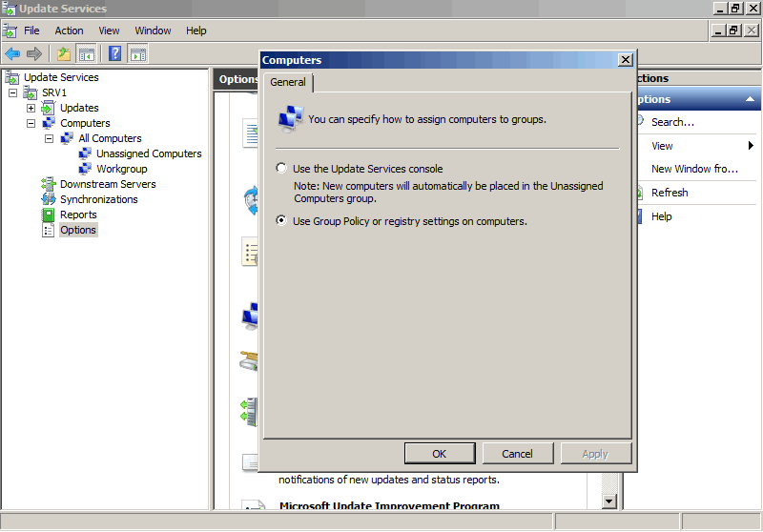Select the General tab in Computers dialog
This screenshot has height=532, width=763.
coord(288,82)
